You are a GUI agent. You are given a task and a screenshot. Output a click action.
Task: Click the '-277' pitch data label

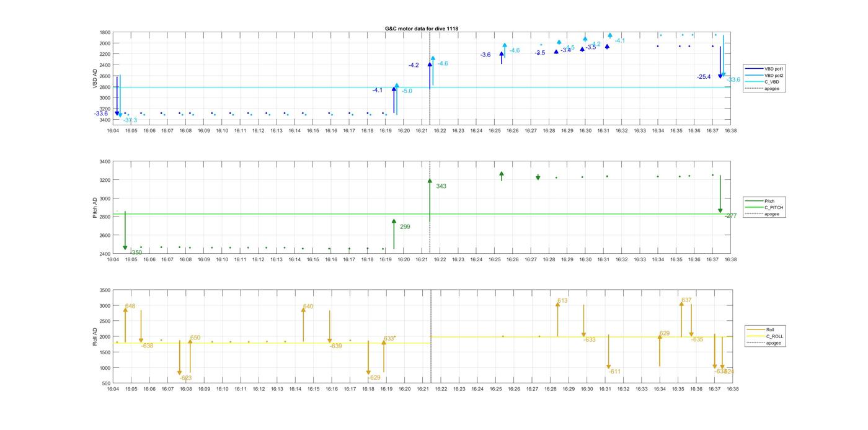pos(730,216)
